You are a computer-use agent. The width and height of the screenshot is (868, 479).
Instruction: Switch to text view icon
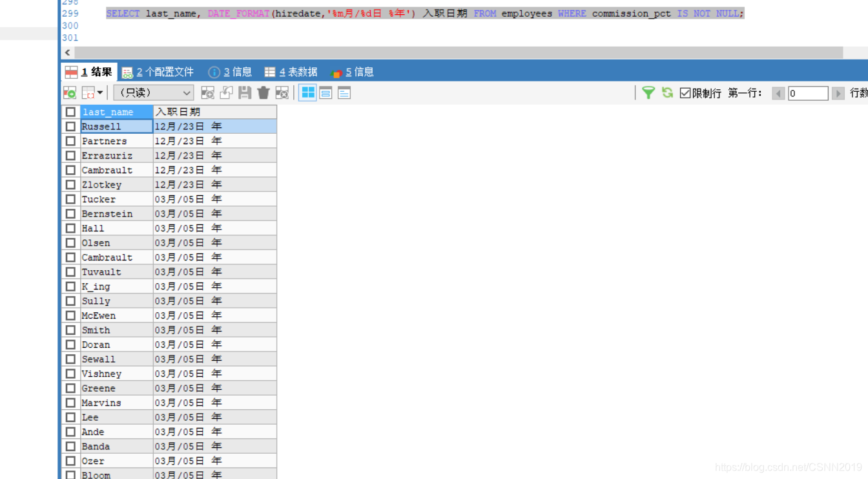tap(344, 93)
